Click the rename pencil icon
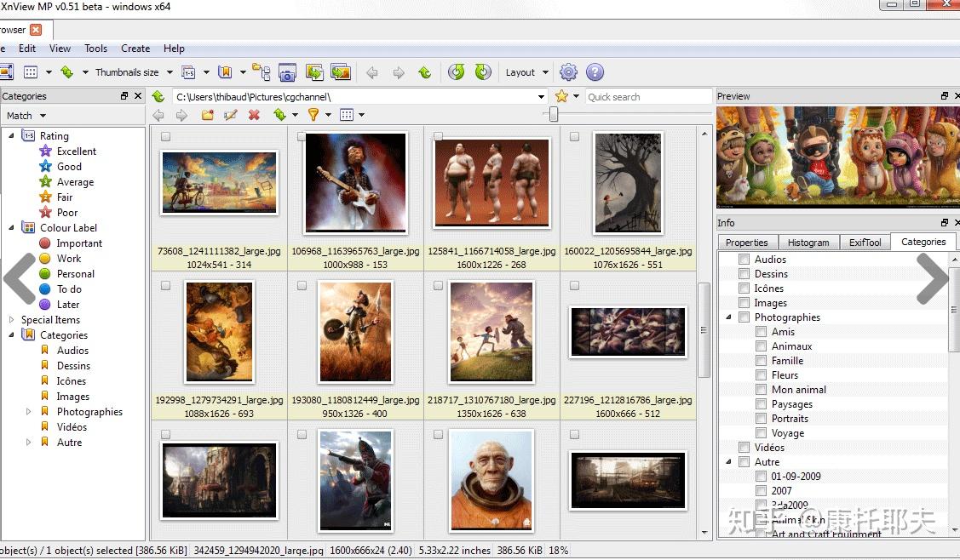960x560 pixels. click(x=230, y=115)
